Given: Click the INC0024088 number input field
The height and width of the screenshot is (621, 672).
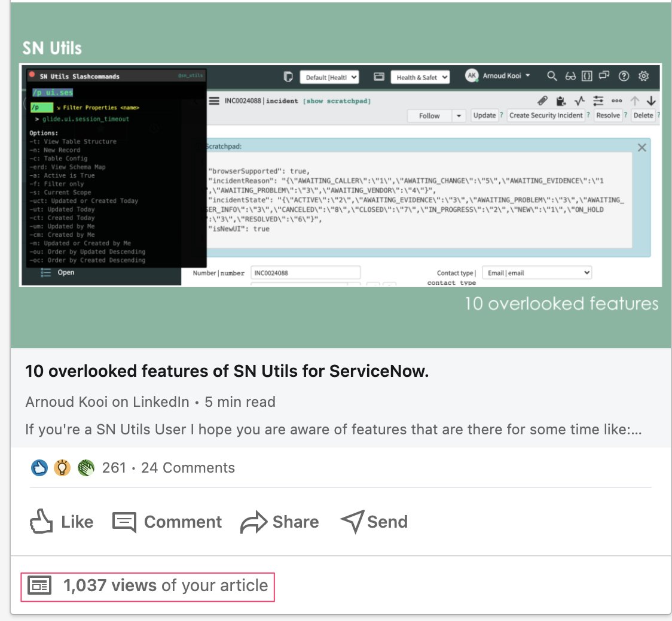Looking at the screenshot, I should click(305, 272).
